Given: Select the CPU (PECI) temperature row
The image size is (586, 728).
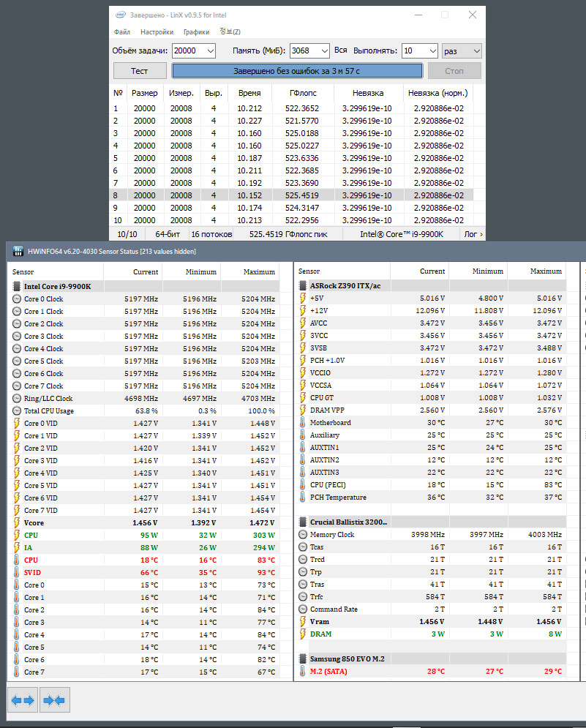Looking at the screenshot, I should [432, 484].
